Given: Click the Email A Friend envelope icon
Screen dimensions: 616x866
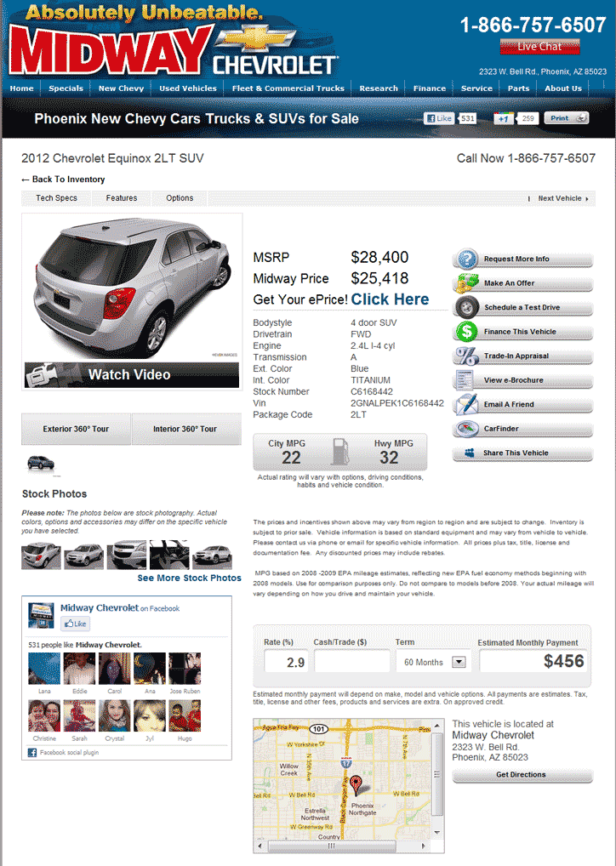Looking at the screenshot, I should [465, 404].
